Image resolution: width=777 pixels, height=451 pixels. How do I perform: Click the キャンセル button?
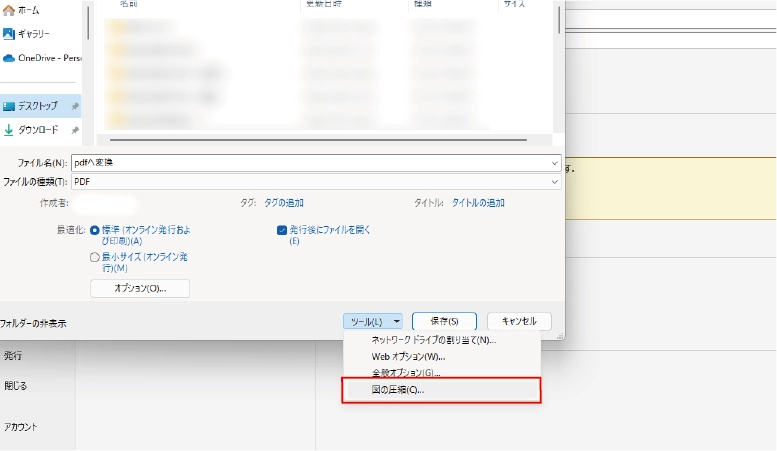[x=519, y=321]
